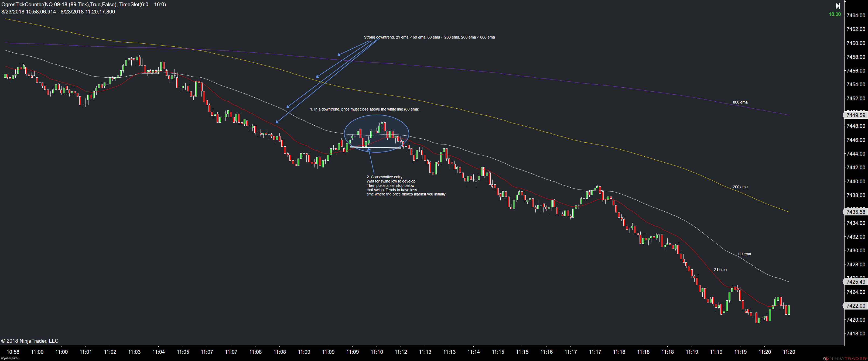Image resolution: width=868 pixels, height=361 pixels.
Task: Click the scroll-to-latest-bar arrow icon
Action: coord(838,6)
